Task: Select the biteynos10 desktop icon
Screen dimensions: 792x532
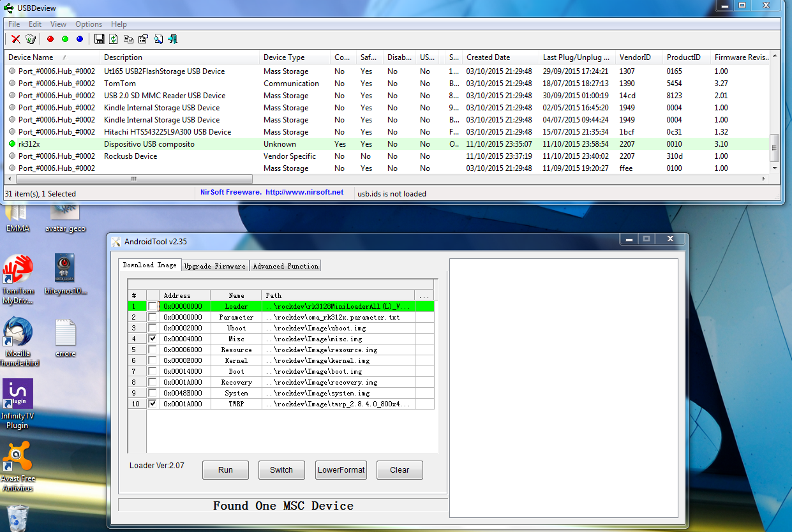Action: (65, 274)
